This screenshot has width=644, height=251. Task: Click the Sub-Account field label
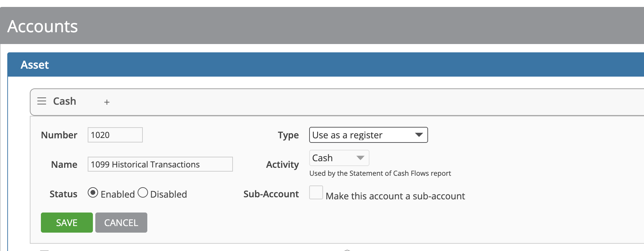271,194
